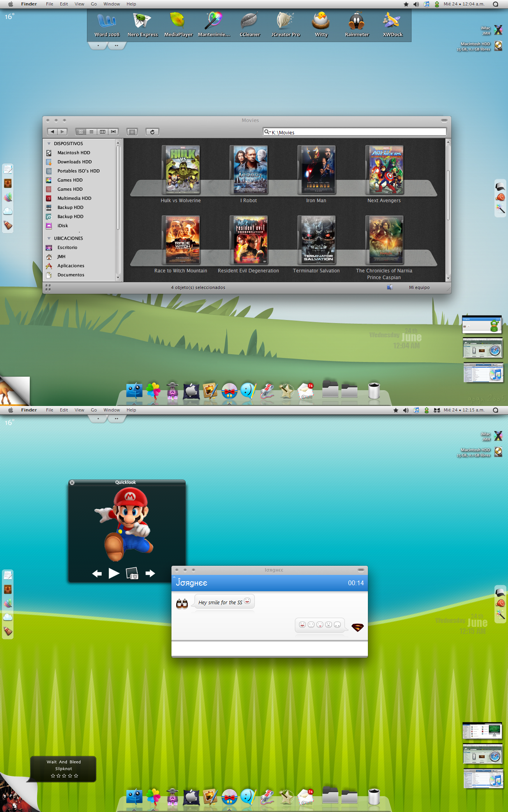Screen dimensions: 508x812
Task: Click the computer icon beside Mi equipo
Action: point(390,287)
